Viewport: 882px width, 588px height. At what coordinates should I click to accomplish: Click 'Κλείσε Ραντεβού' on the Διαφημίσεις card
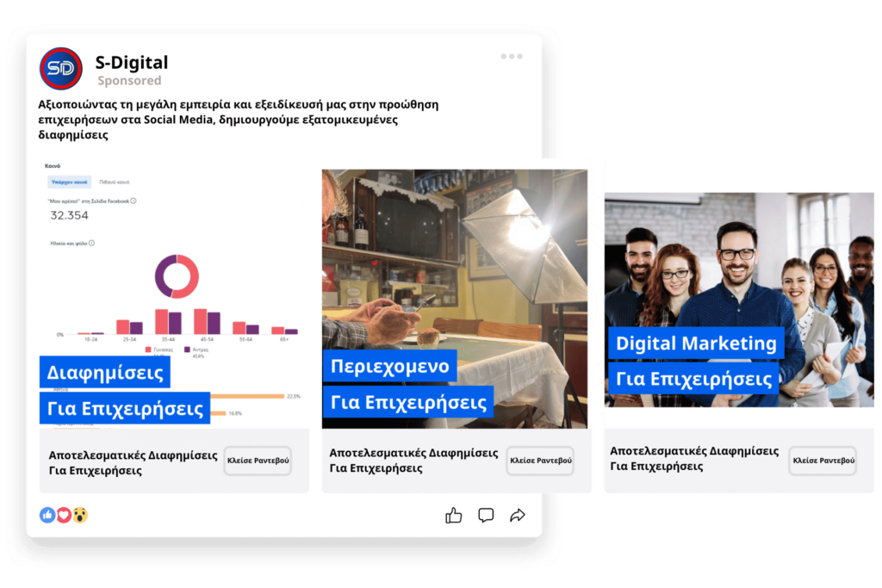(258, 461)
